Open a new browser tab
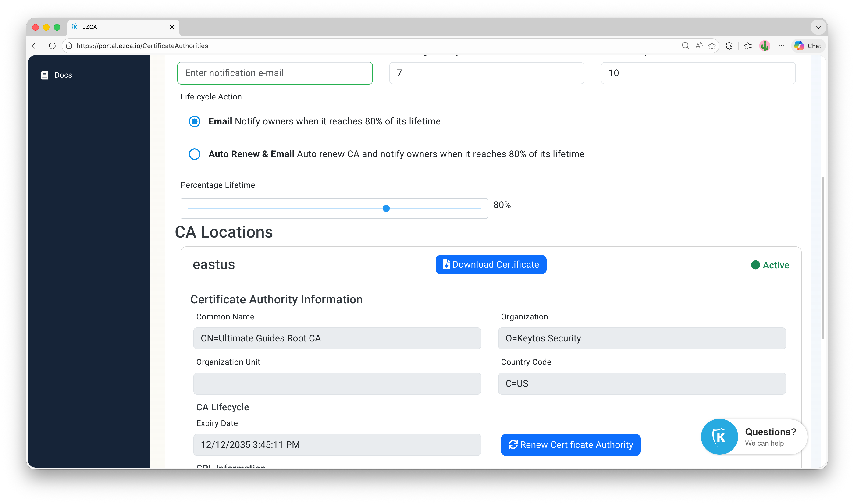Viewport: 854px width, 504px height. coord(189,27)
